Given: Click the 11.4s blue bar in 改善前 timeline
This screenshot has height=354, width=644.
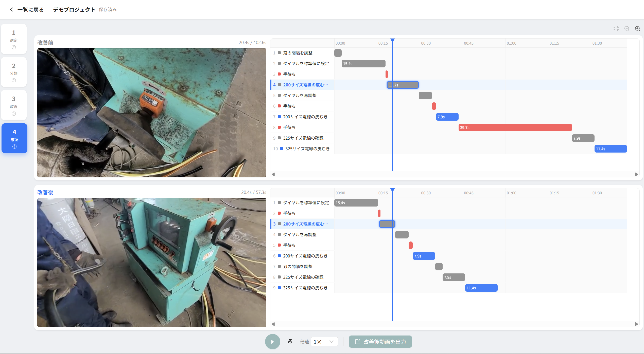Looking at the screenshot, I should [x=611, y=149].
